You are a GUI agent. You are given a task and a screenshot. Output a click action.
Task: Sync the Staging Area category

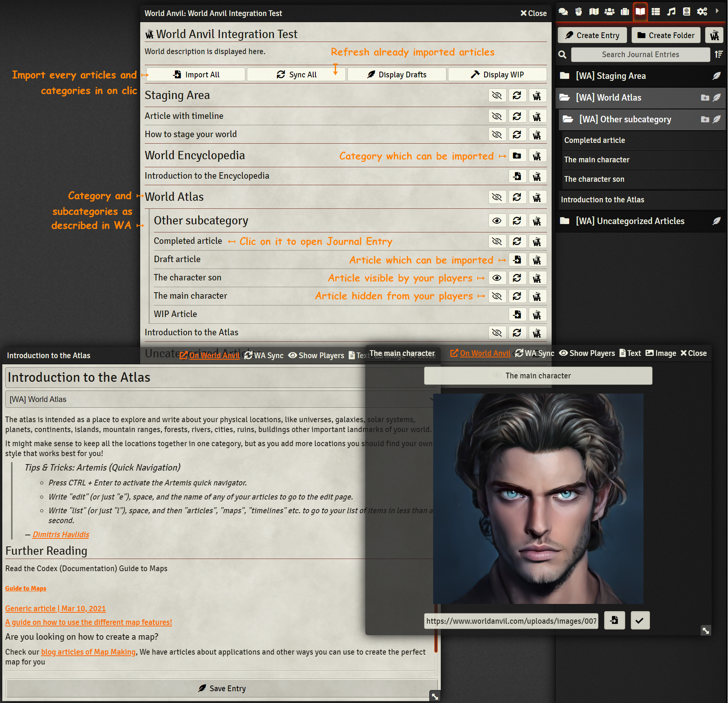[517, 95]
